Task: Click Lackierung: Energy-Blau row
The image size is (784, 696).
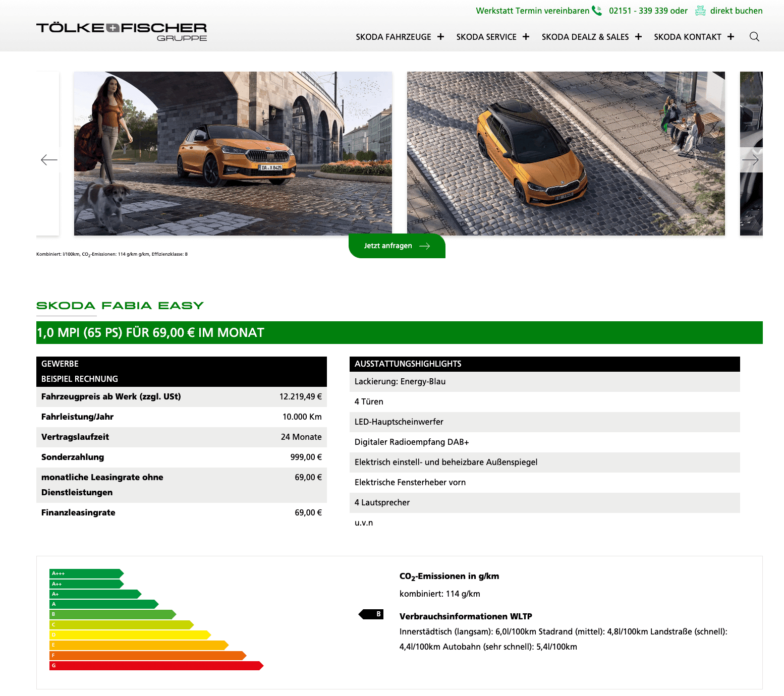Action: tap(545, 382)
